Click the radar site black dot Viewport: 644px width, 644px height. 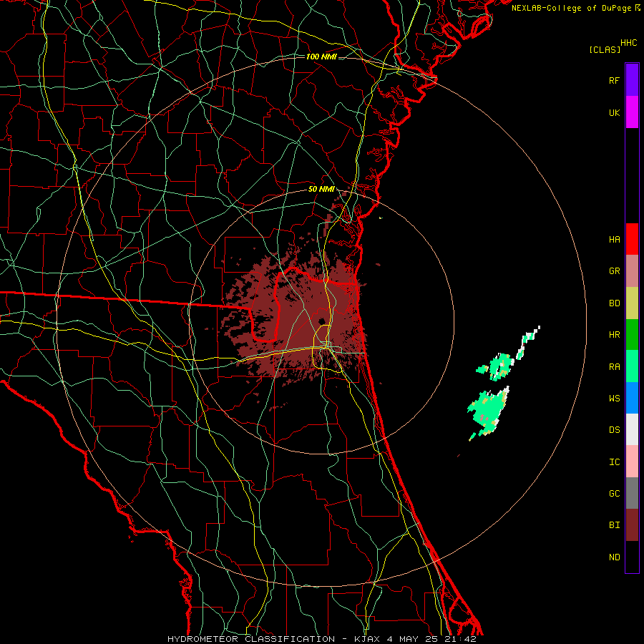tap(321, 321)
